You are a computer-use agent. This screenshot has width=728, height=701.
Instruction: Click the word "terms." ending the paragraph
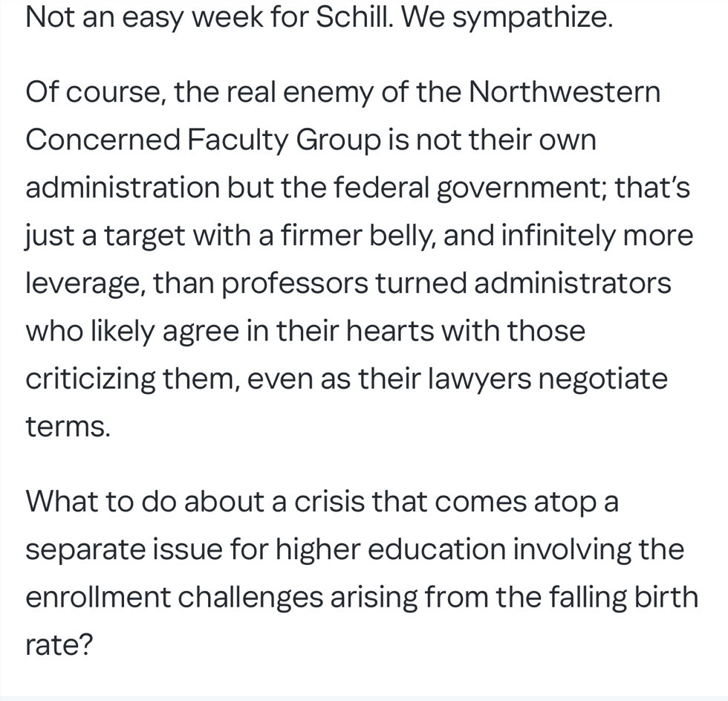(x=68, y=426)
